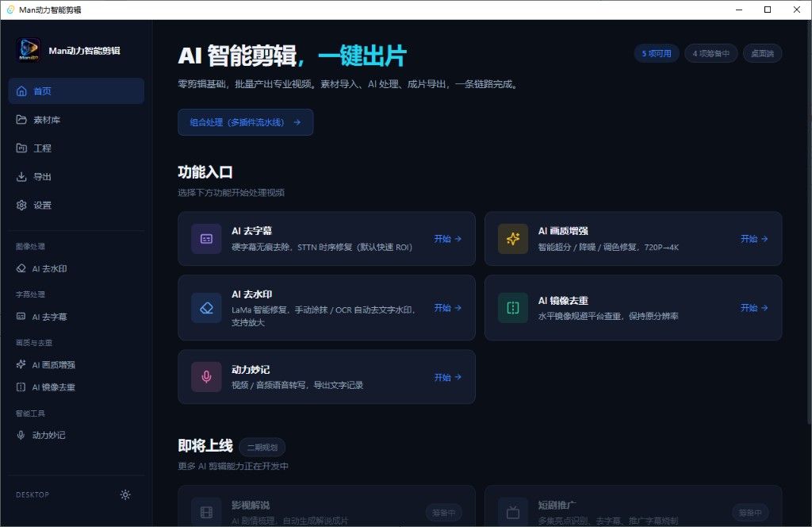This screenshot has height=527, width=812.
Task: Minimize the Man动力智能剪辑 window
Action: [739, 10]
